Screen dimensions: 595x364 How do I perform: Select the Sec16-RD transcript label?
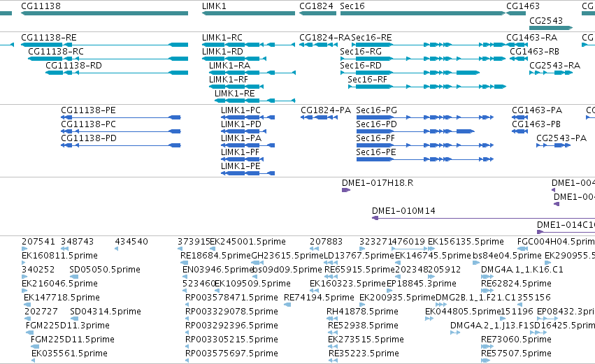point(361,66)
